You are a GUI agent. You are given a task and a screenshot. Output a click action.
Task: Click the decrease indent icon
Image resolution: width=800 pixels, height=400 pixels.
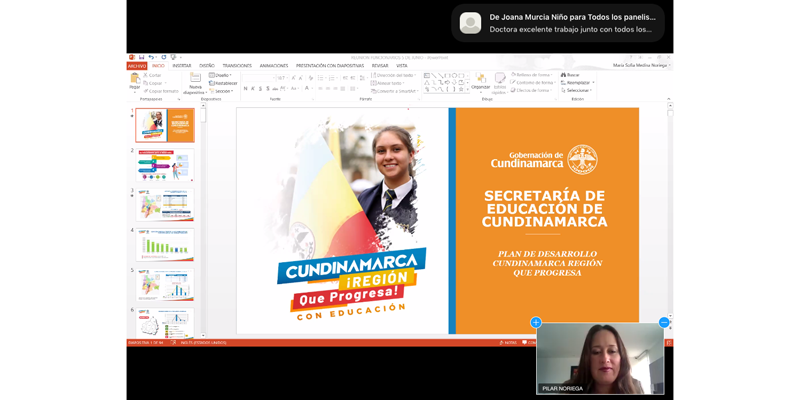coord(345,78)
